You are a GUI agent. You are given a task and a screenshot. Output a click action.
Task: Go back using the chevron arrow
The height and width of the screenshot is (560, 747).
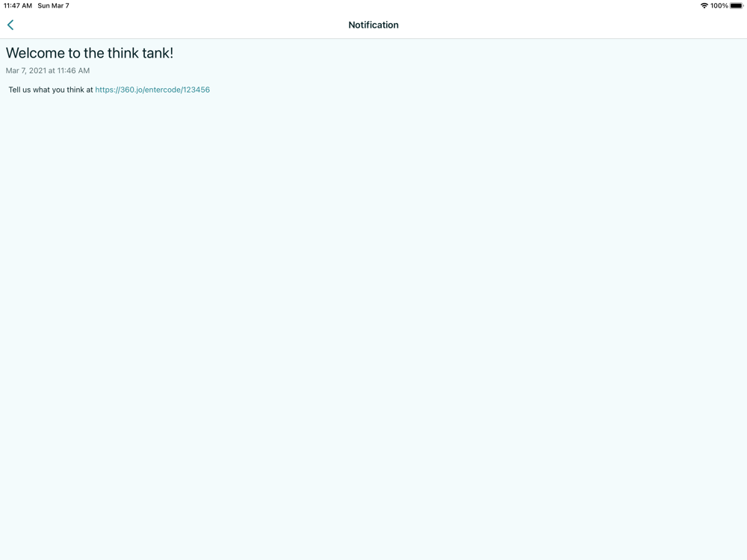pyautogui.click(x=10, y=25)
